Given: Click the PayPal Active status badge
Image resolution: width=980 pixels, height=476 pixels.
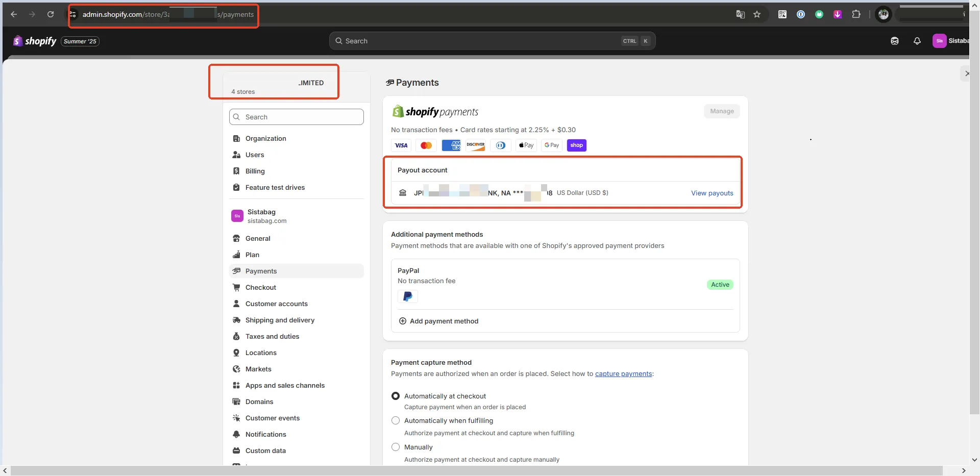Looking at the screenshot, I should tap(720, 285).
